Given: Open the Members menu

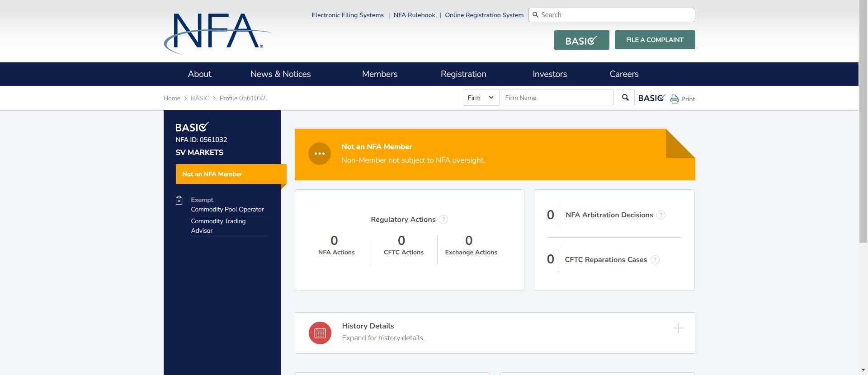Looking at the screenshot, I should [x=380, y=74].
